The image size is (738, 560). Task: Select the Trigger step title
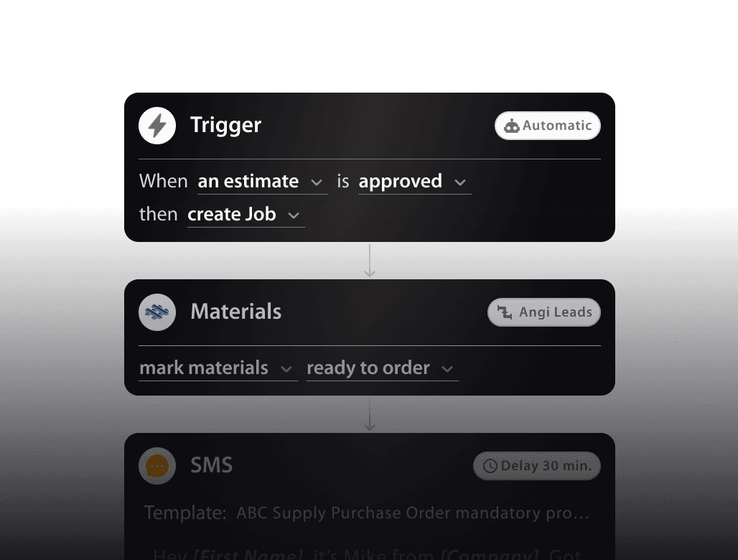(225, 125)
